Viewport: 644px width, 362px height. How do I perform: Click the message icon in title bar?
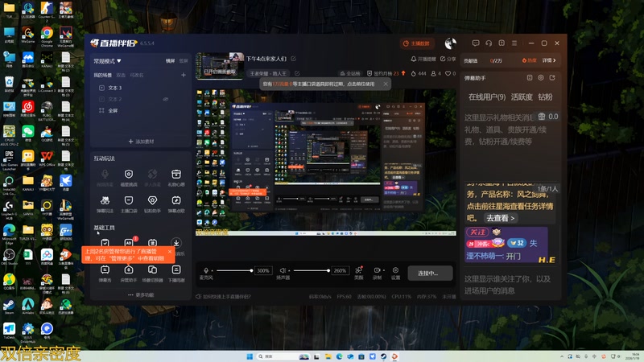point(476,43)
